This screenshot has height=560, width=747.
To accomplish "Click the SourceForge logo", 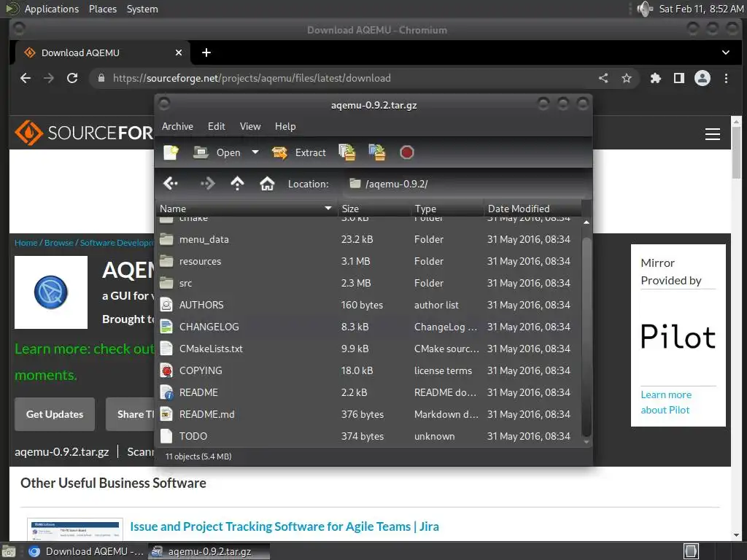I will coord(84,133).
